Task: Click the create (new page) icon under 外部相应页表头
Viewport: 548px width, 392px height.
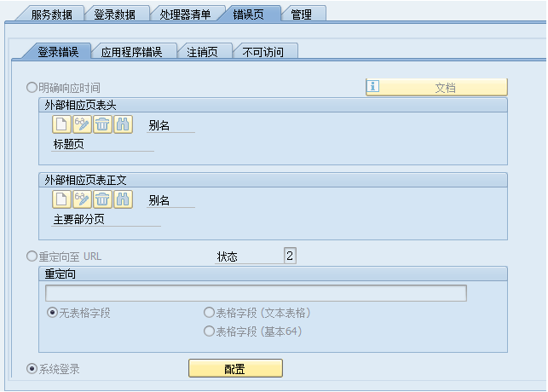Action: [61, 124]
